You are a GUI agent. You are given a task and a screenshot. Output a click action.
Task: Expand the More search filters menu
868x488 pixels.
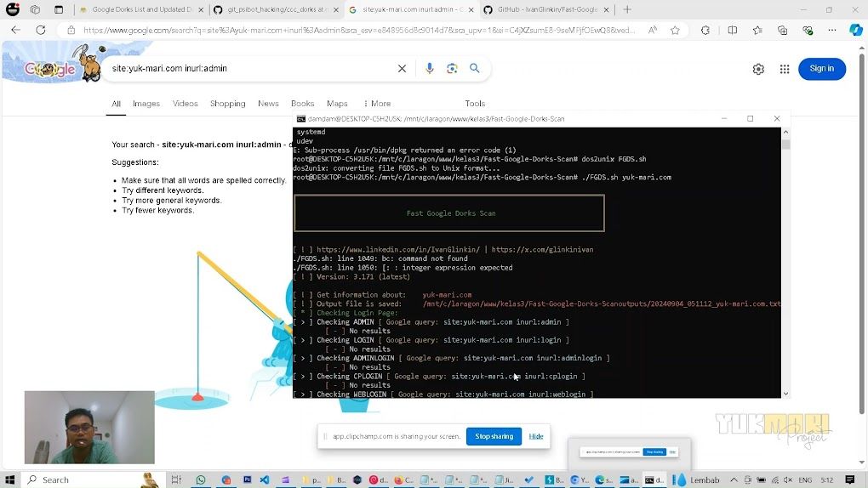pos(377,104)
